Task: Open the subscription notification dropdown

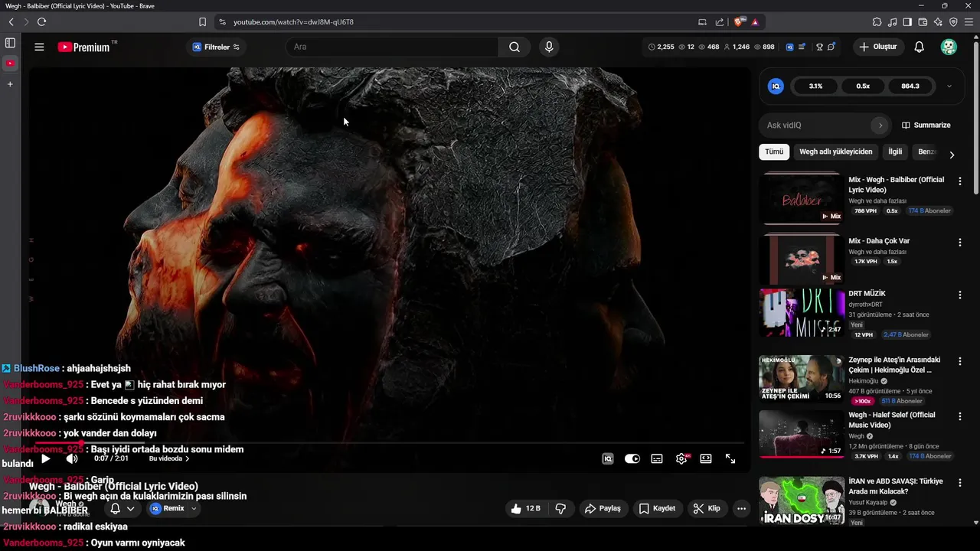Action: pyautogui.click(x=122, y=508)
